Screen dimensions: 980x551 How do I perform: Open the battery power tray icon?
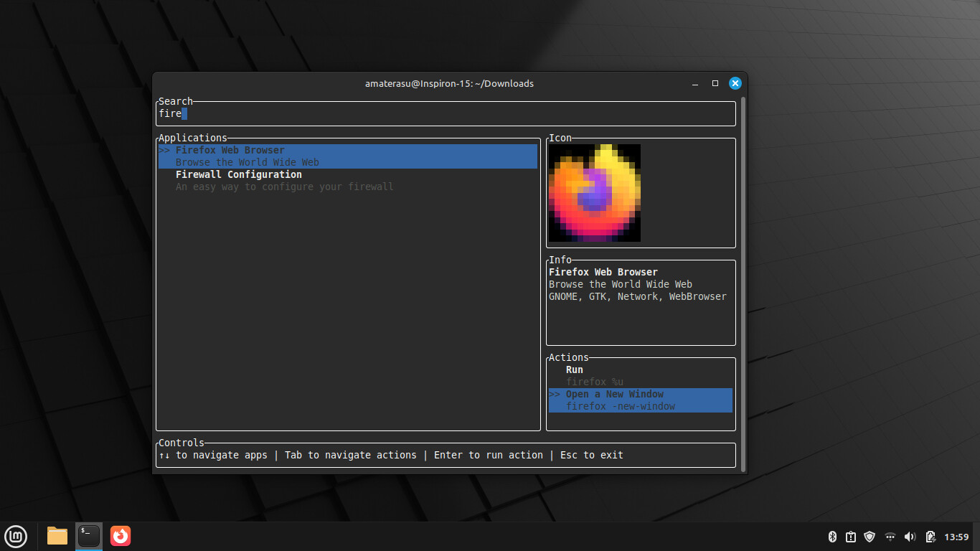tap(930, 537)
